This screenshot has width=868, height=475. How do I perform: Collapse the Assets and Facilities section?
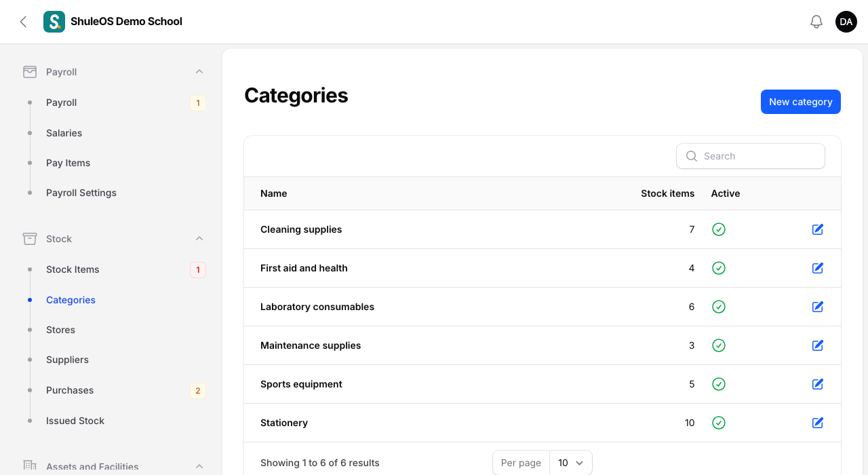199,466
